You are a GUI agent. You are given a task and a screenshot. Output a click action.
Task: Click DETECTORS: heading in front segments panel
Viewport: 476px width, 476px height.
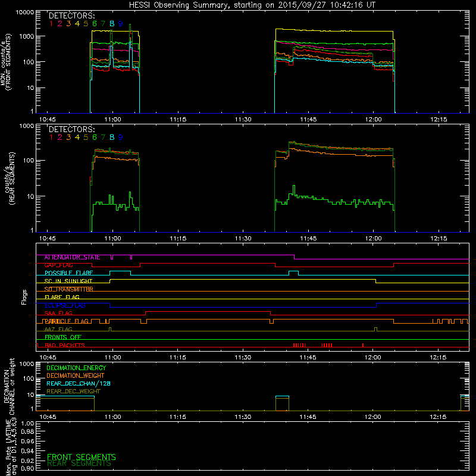click(72, 15)
